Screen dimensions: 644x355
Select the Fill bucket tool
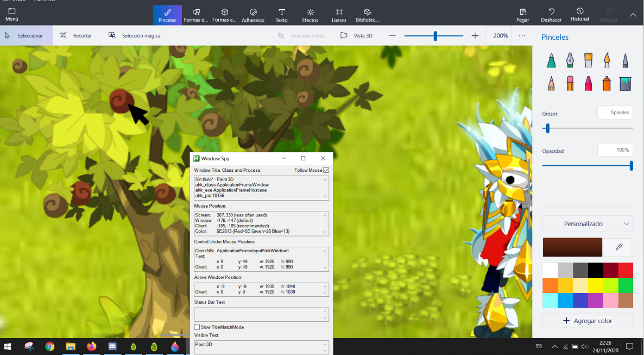click(625, 84)
